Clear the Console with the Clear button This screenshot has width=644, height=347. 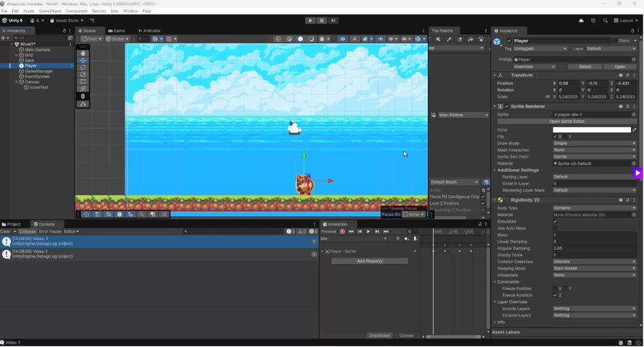tap(5, 231)
